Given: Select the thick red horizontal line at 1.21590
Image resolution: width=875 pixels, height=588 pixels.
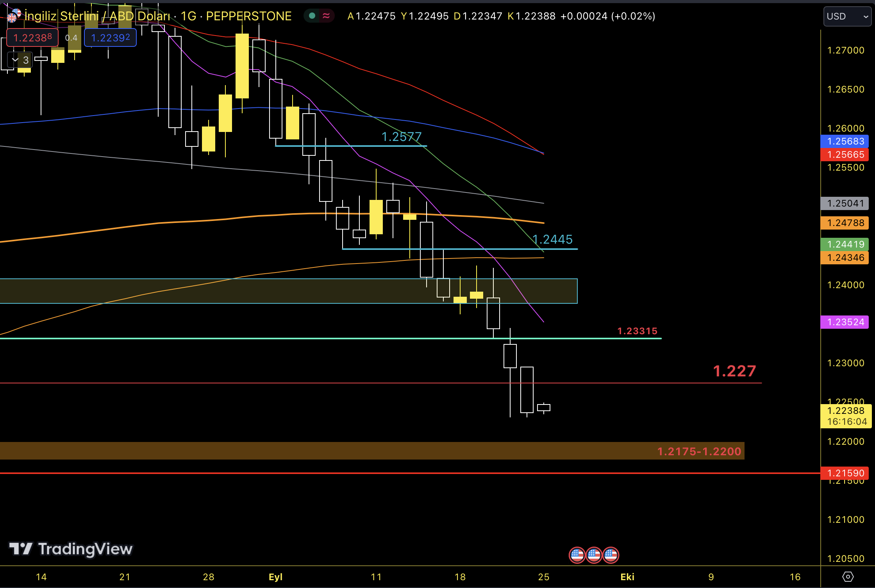Looking at the screenshot, I should (410, 473).
